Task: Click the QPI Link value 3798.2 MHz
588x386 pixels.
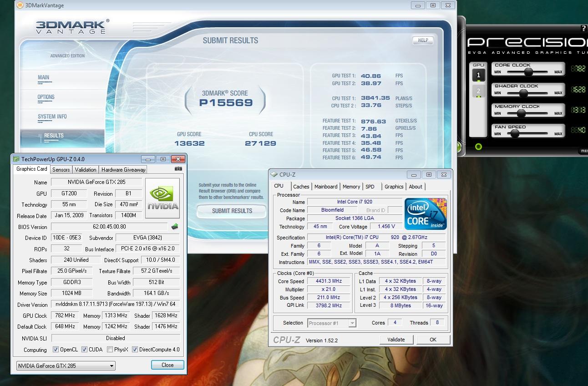Action: tap(329, 306)
